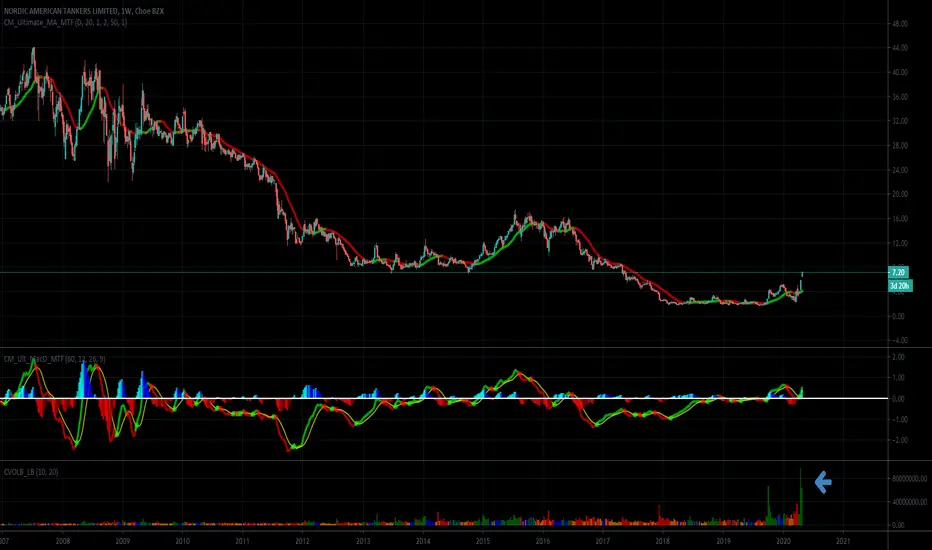Click the 2011 label on time axis
Viewport: 932px width, 550px height.
(243, 541)
